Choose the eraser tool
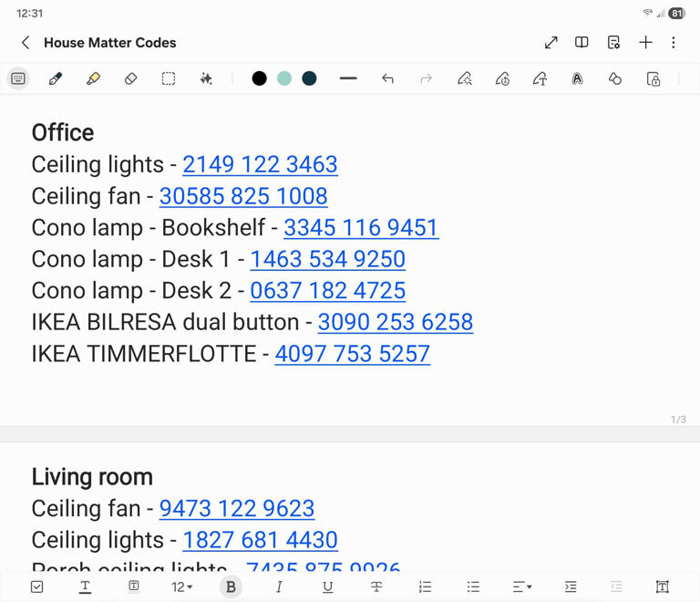Screen dimensions: 700x602 pyautogui.click(x=130, y=79)
